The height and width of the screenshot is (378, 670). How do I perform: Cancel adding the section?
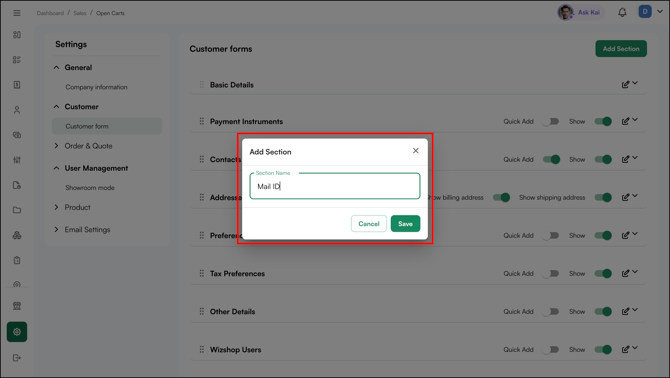(x=369, y=223)
